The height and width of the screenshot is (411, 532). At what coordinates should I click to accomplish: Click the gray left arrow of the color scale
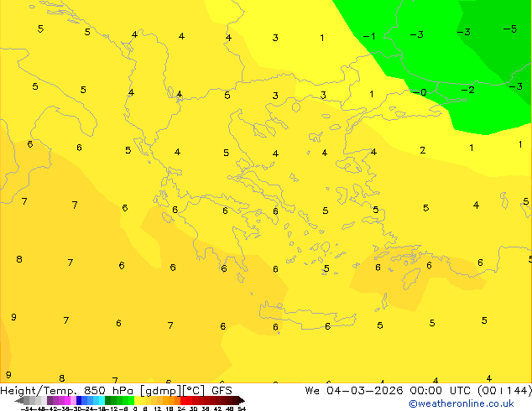click(x=19, y=401)
